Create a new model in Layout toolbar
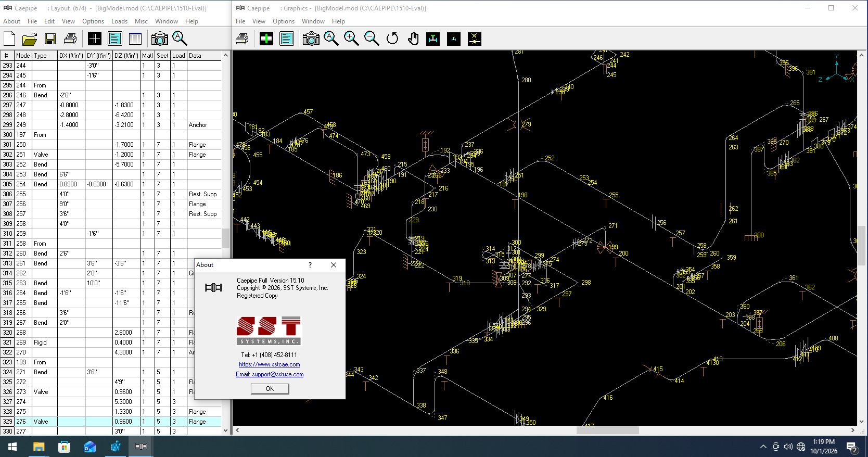 click(x=9, y=39)
